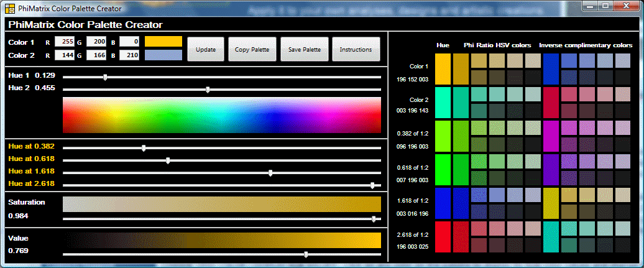Click the Color 1 B value field
The height and width of the screenshot is (268, 644).
coord(129,42)
